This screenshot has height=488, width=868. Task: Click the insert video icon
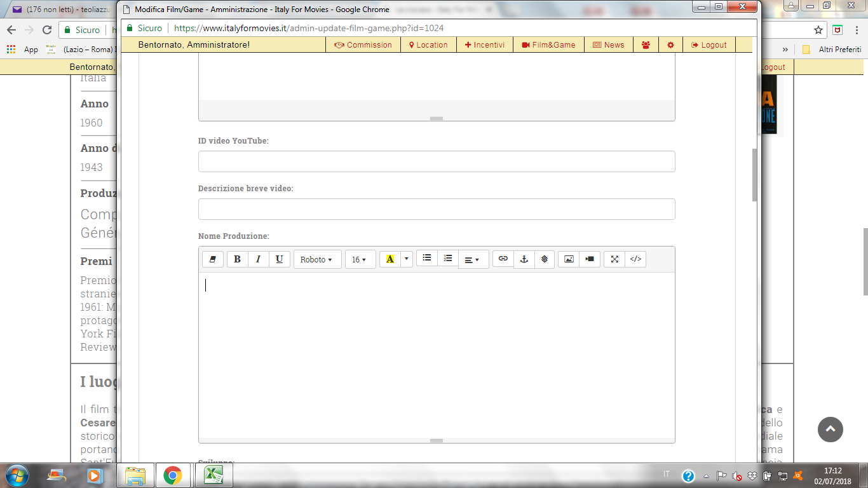tap(590, 259)
